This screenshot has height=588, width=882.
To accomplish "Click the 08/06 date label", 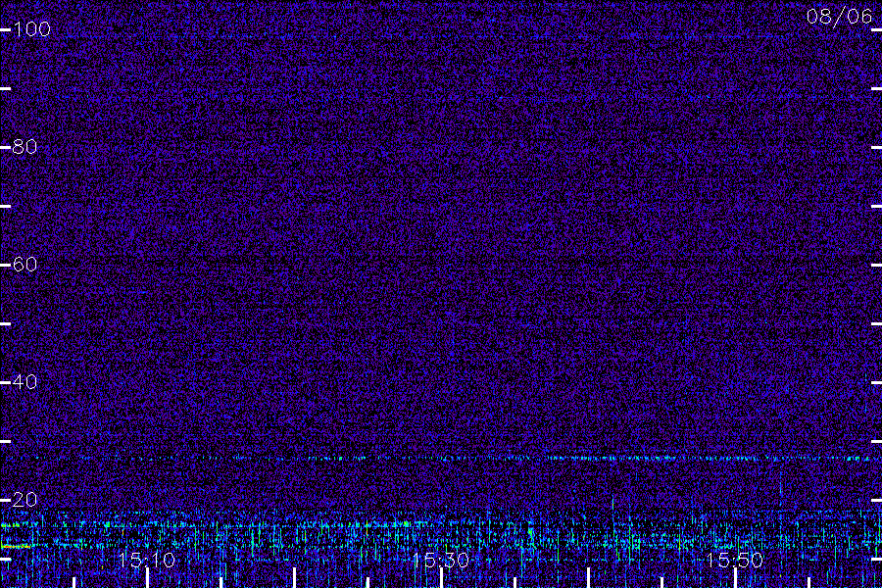I will [839, 17].
